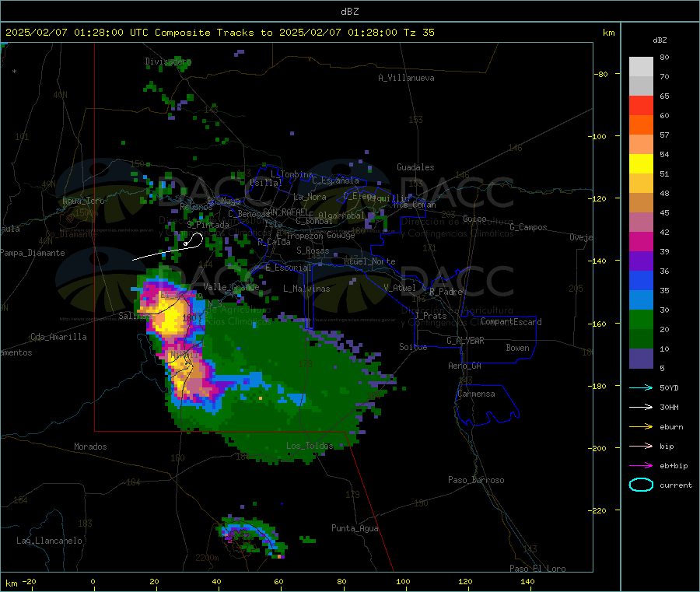Click the 'G_ALVEAR' map label
The width and height of the screenshot is (700, 592).
tap(465, 341)
